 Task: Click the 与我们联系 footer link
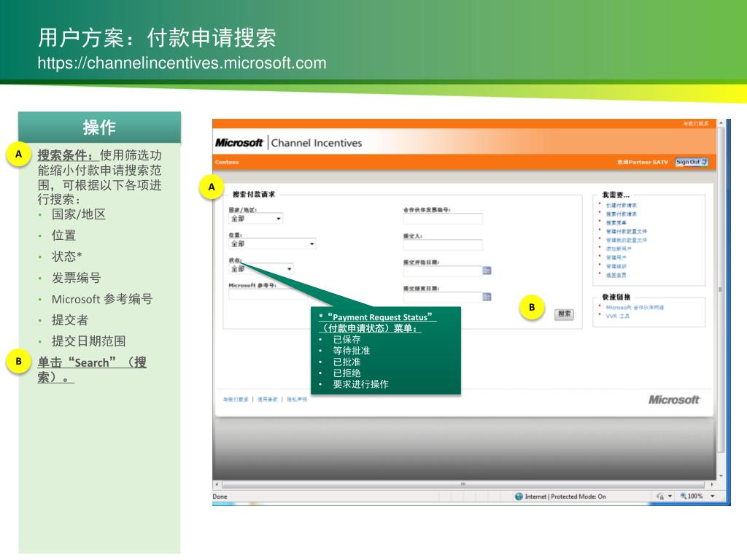coord(236,400)
